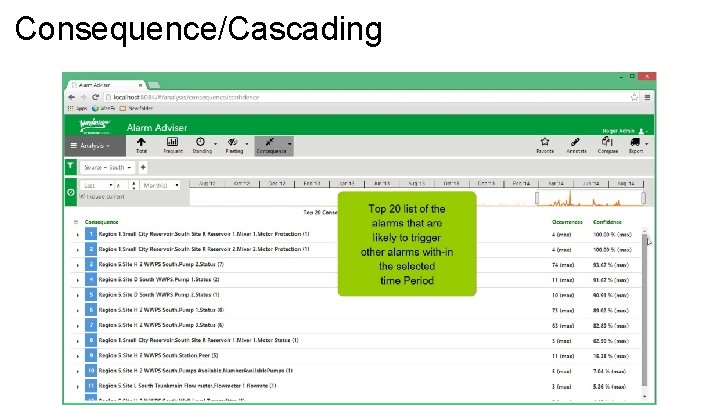720x405 pixels.
Task: Open the Analysis menu dropdown
Action: tap(95, 146)
